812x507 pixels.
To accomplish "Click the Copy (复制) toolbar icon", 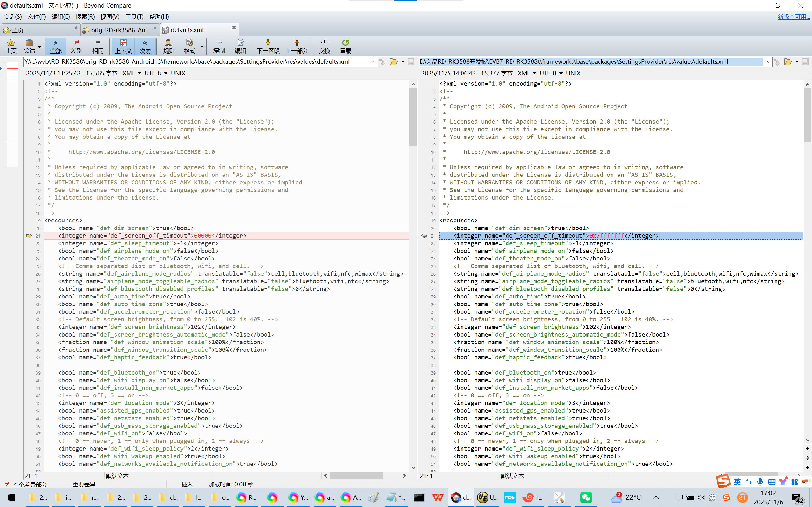I will (x=219, y=46).
